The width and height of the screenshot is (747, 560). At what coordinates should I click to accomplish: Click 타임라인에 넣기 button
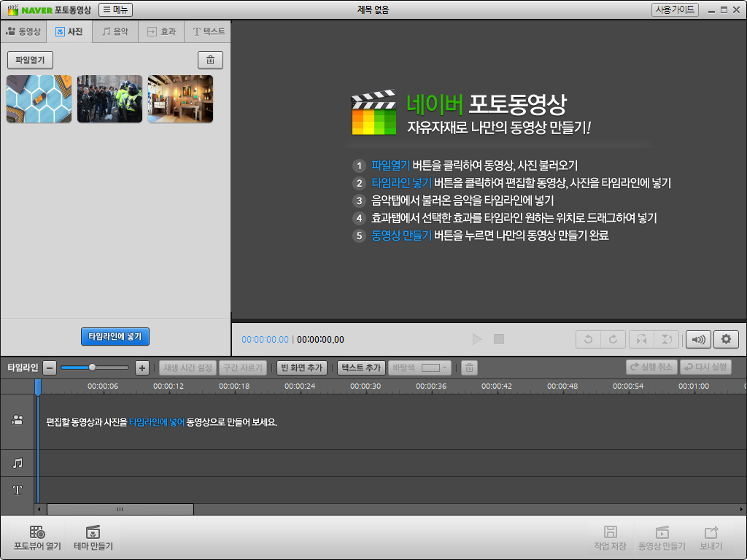click(115, 336)
